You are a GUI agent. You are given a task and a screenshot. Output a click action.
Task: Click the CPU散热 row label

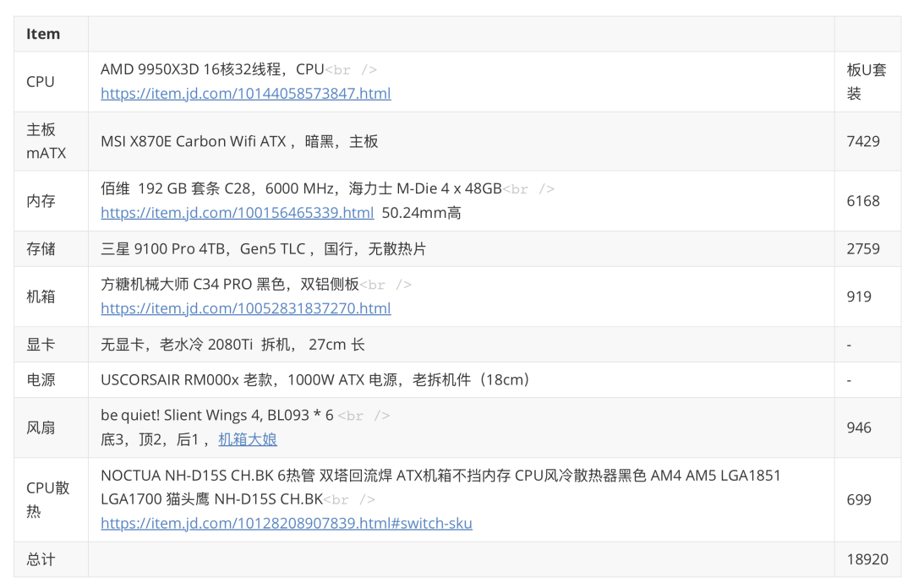click(x=47, y=499)
